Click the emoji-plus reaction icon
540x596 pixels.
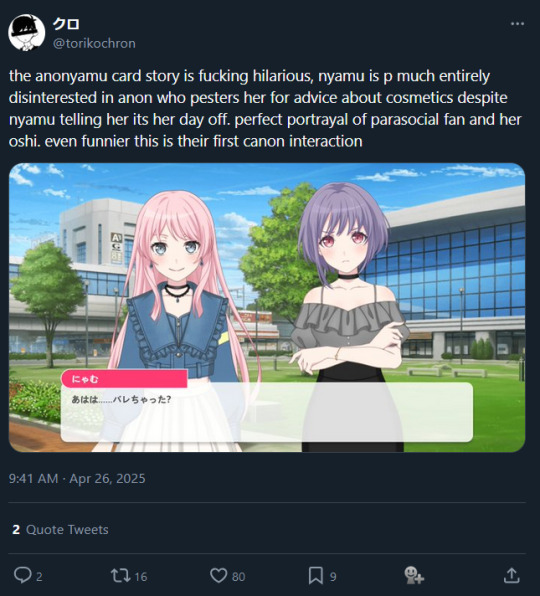click(414, 575)
